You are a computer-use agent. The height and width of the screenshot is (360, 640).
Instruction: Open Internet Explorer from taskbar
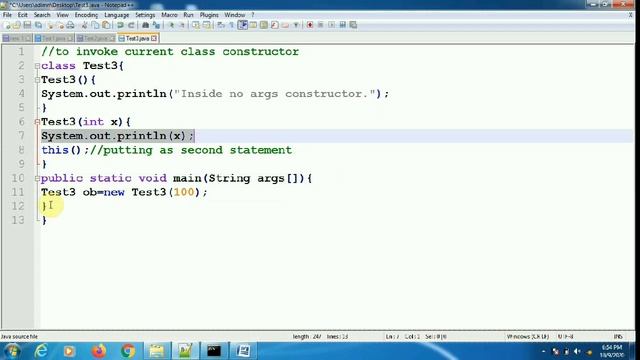click(41, 351)
